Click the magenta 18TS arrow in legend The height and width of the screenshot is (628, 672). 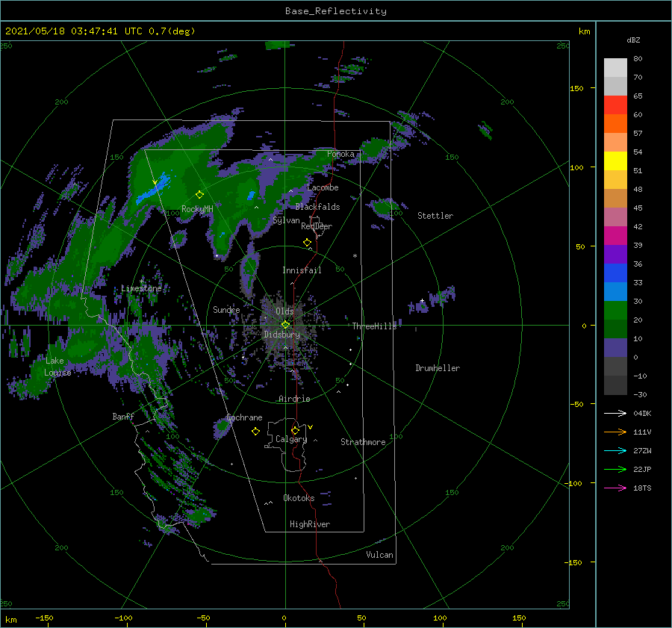pyautogui.click(x=615, y=488)
